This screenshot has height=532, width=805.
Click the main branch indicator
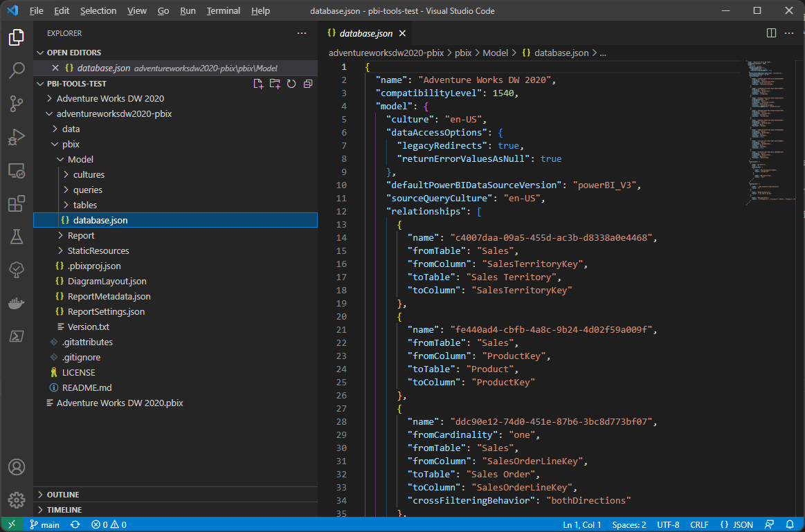coord(45,524)
